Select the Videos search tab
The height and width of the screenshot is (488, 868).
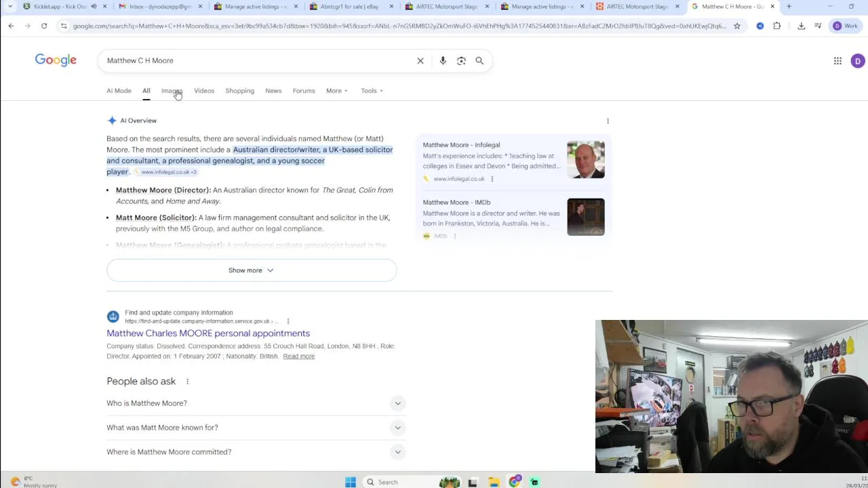coord(204,91)
